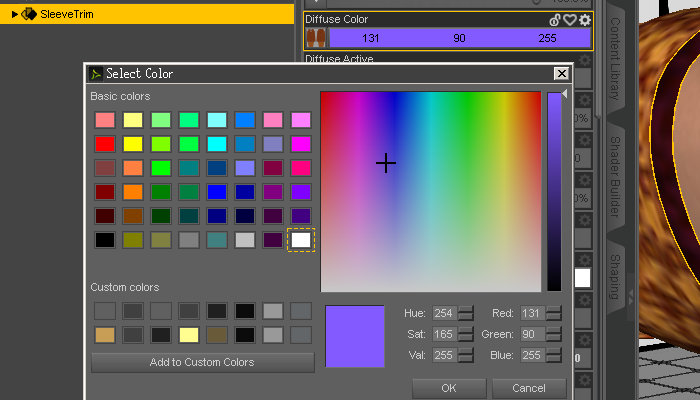Click the Sat value field
This screenshot has height=400, width=700.
click(444, 334)
